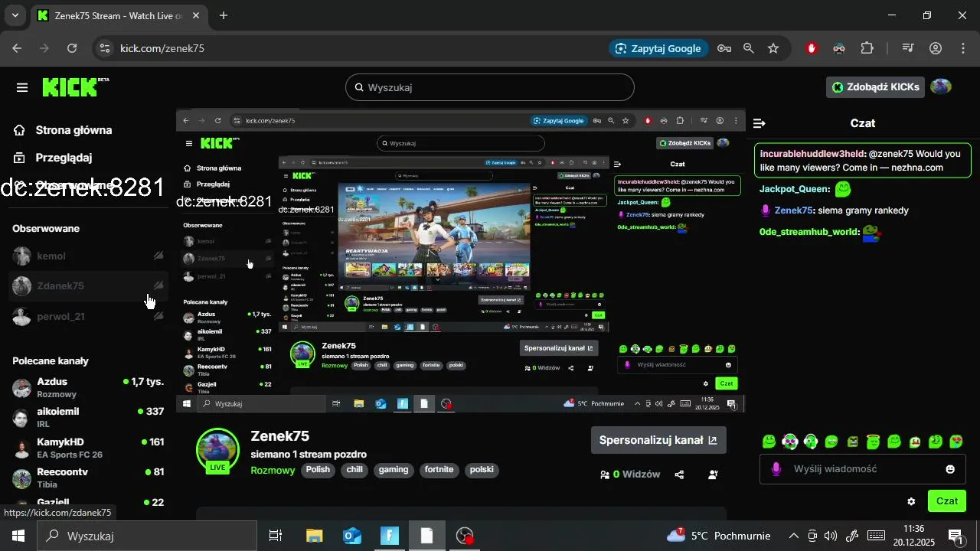This screenshot has width=980, height=551.
Task: Open Outlook from taskbar
Action: click(352, 536)
